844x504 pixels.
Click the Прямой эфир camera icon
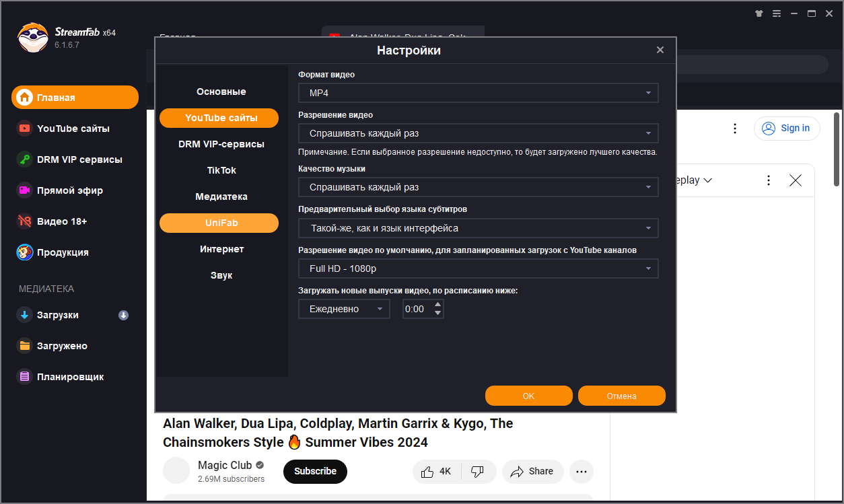tap(25, 190)
